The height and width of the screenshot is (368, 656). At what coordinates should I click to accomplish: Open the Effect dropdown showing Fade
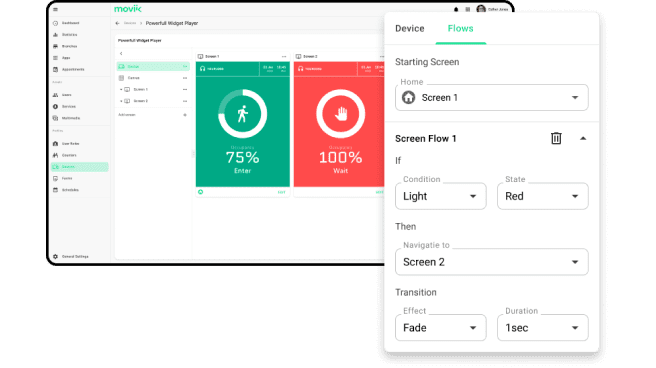pos(441,327)
